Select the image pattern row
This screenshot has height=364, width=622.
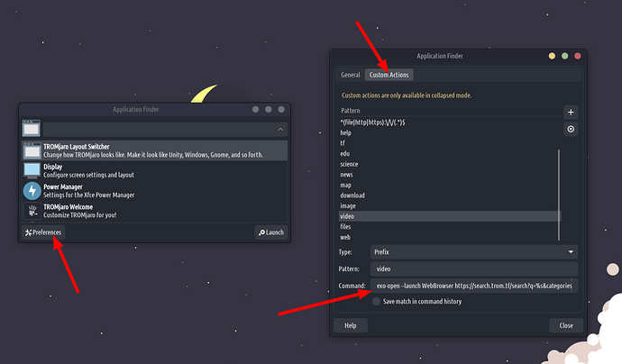point(449,205)
